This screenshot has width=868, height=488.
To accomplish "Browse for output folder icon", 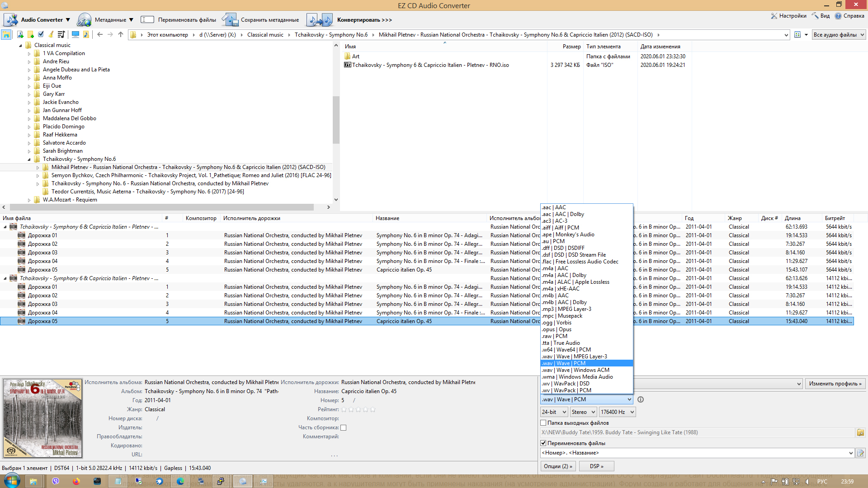I will coord(860,432).
